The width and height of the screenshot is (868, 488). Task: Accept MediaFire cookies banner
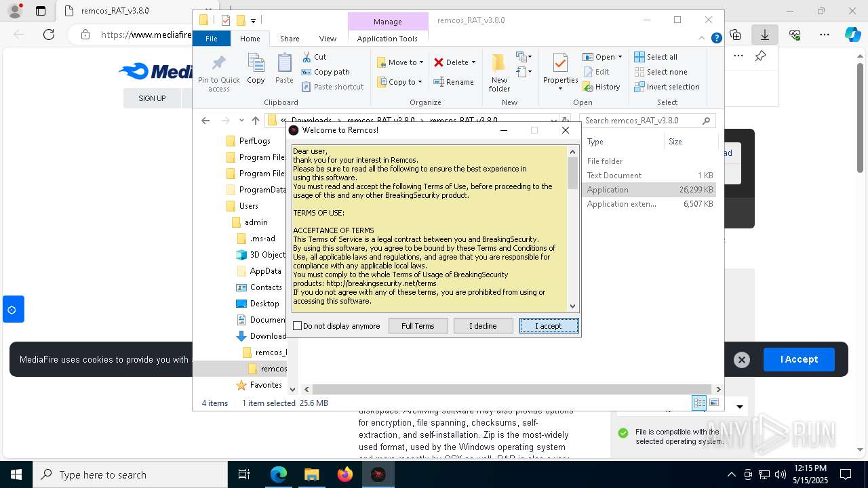[799, 359]
